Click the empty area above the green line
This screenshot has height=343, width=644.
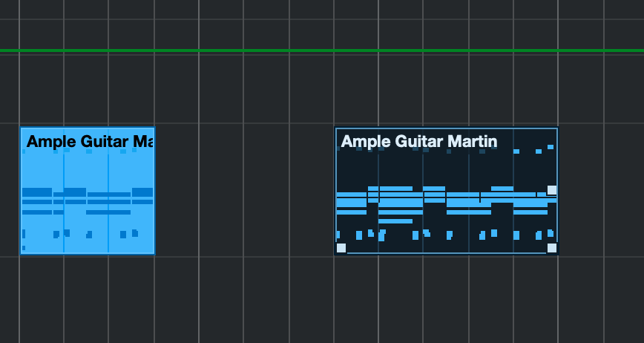[322, 24]
